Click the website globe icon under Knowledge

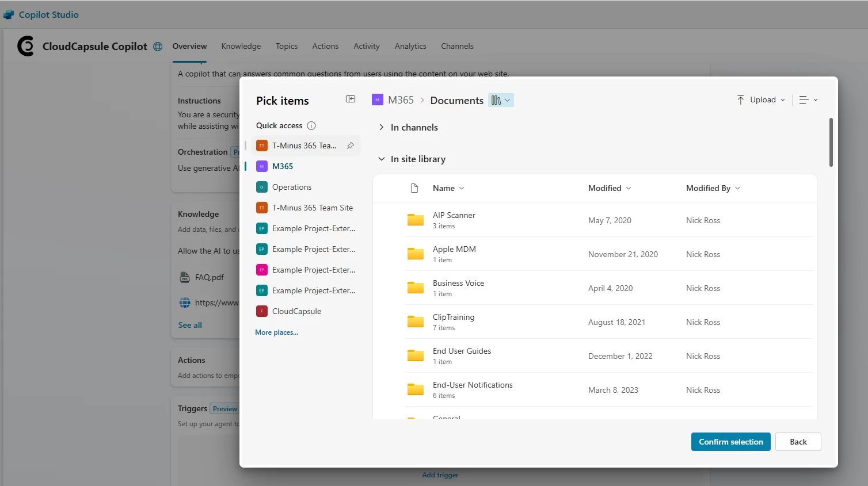[x=185, y=303]
